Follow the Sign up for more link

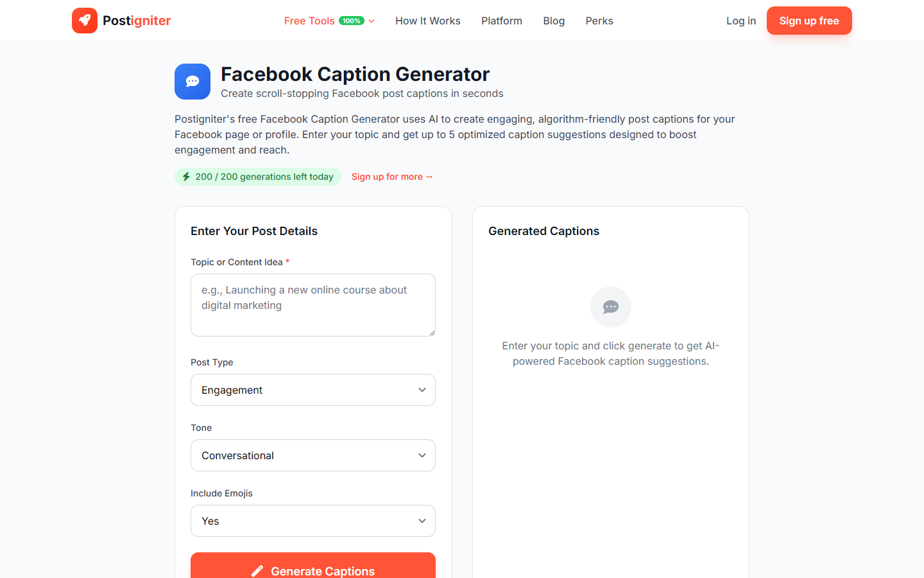pyautogui.click(x=392, y=177)
